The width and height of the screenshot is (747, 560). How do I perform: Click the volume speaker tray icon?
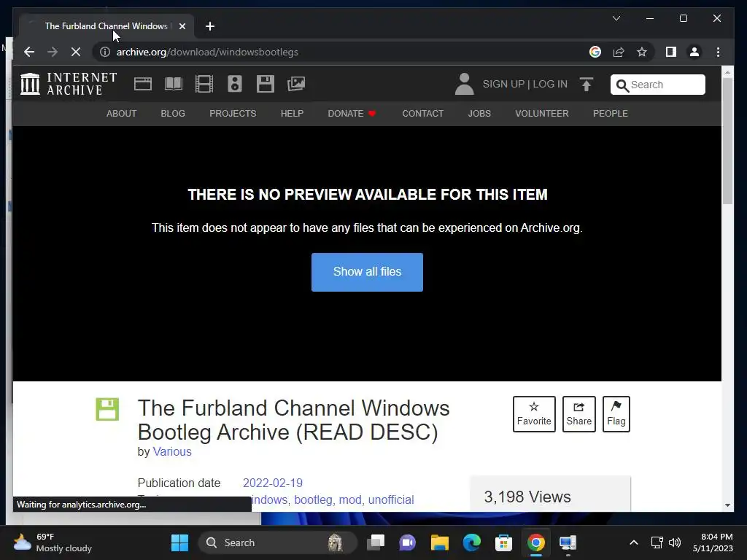(675, 542)
